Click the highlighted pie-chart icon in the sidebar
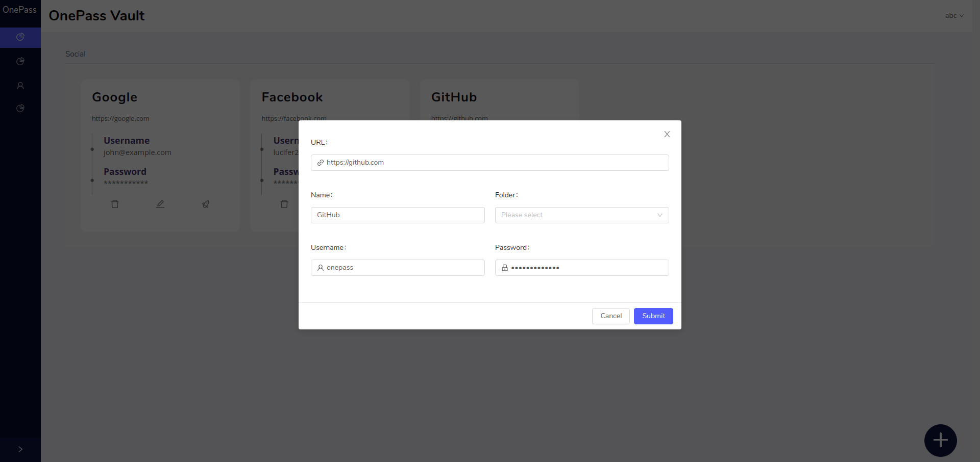 [x=20, y=37]
